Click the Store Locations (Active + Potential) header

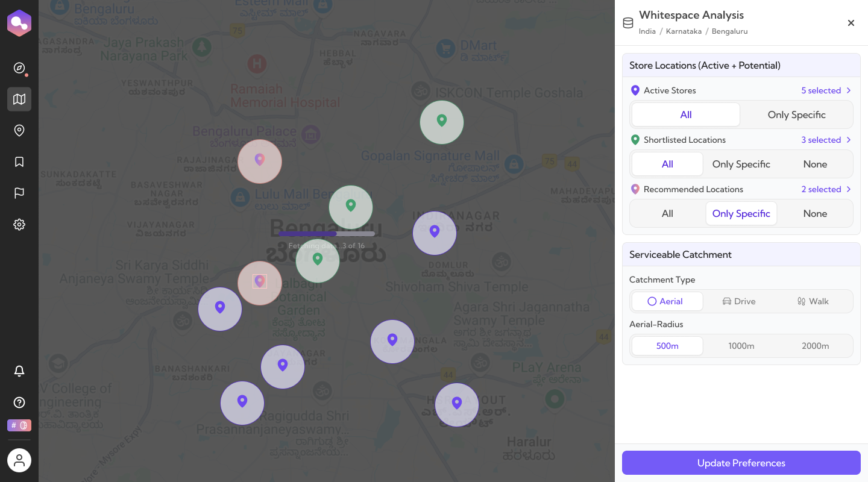click(741, 65)
